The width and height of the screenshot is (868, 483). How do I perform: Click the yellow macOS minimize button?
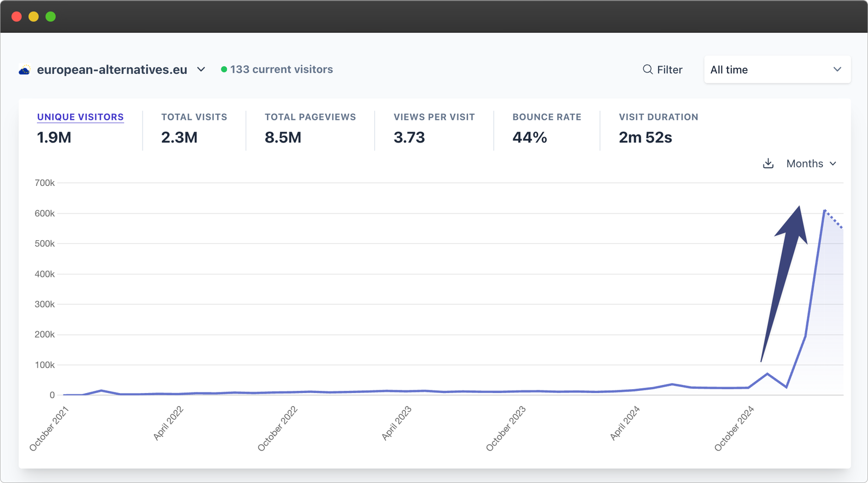[x=34, y=17]
